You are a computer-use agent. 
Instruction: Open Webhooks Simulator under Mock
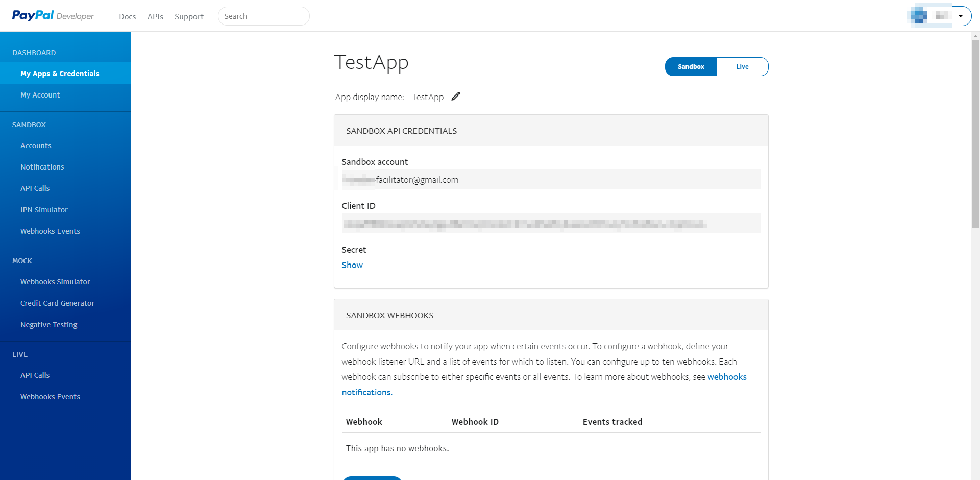[x=55, y=282]
